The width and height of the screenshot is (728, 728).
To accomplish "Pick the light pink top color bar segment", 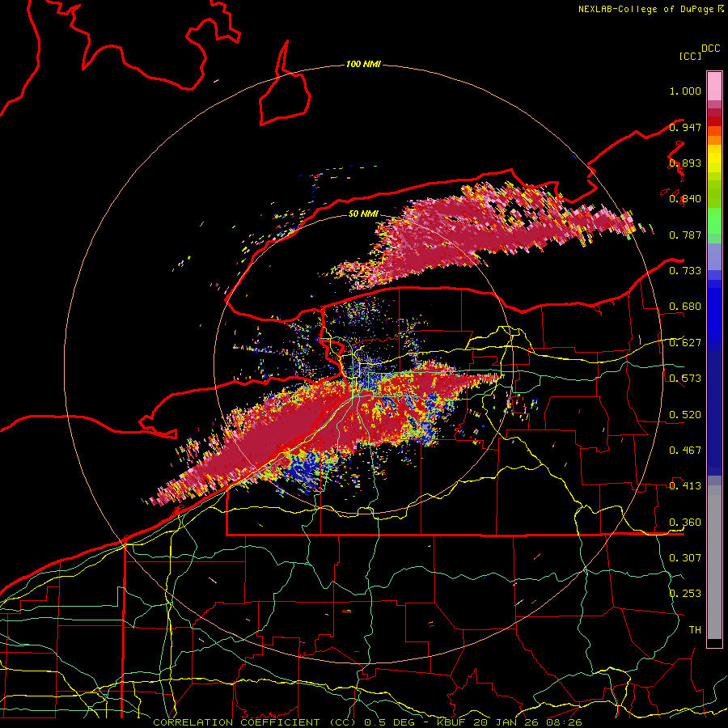I will 714,86.
